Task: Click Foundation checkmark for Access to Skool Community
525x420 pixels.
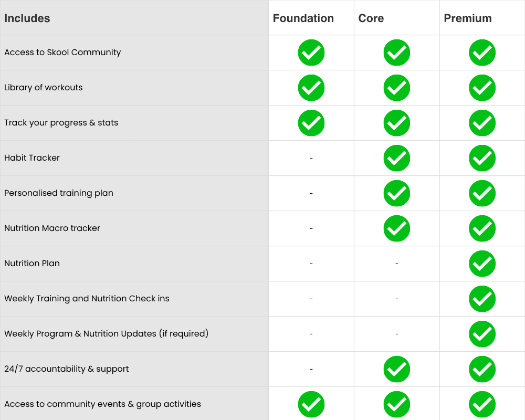Action: coord(311,52)
